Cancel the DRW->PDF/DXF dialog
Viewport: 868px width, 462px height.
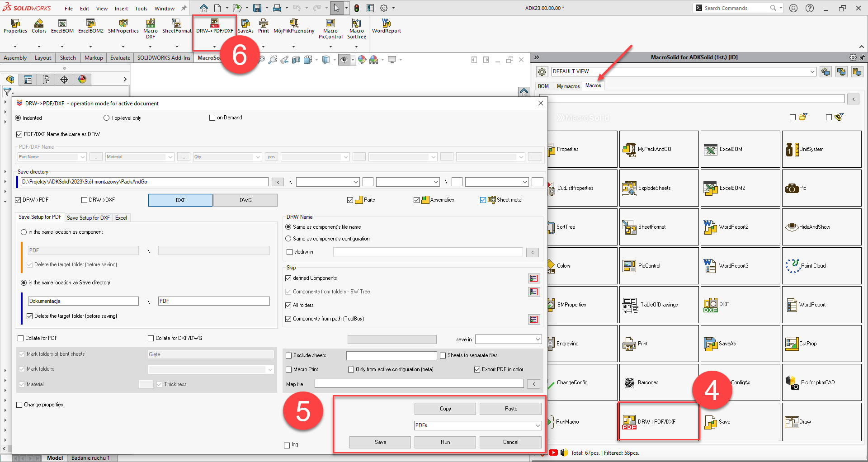click(510, 442)
